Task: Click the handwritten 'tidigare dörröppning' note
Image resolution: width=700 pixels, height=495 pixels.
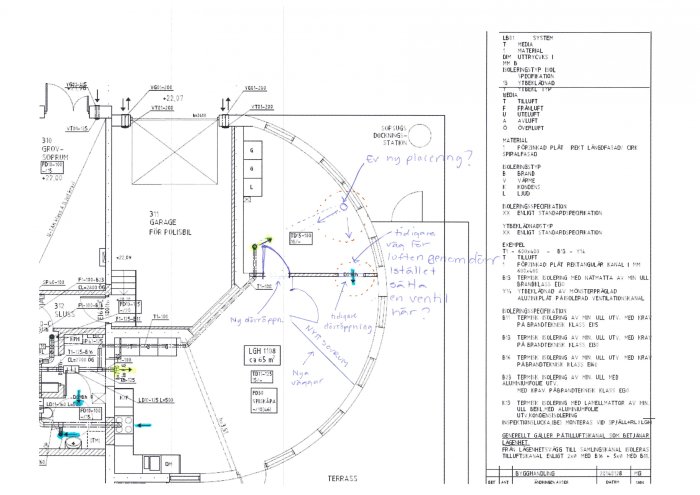Action: [348, 321]
